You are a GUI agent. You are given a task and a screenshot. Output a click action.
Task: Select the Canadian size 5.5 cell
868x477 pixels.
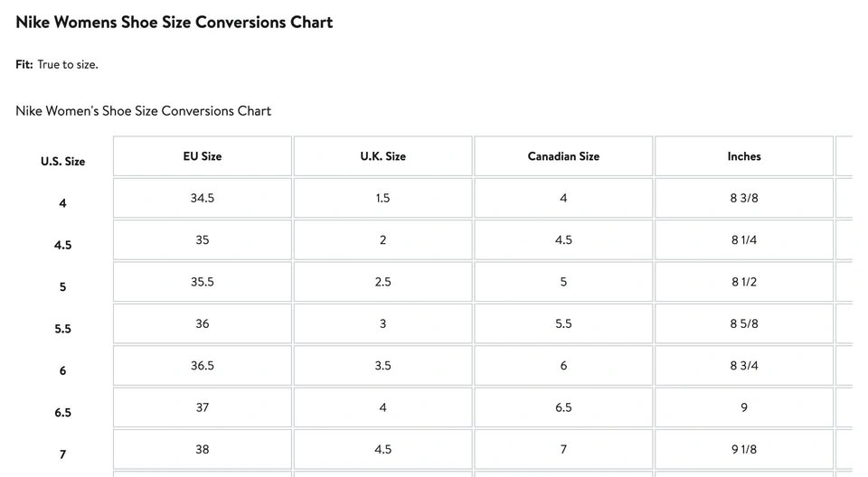pos(563,323)
